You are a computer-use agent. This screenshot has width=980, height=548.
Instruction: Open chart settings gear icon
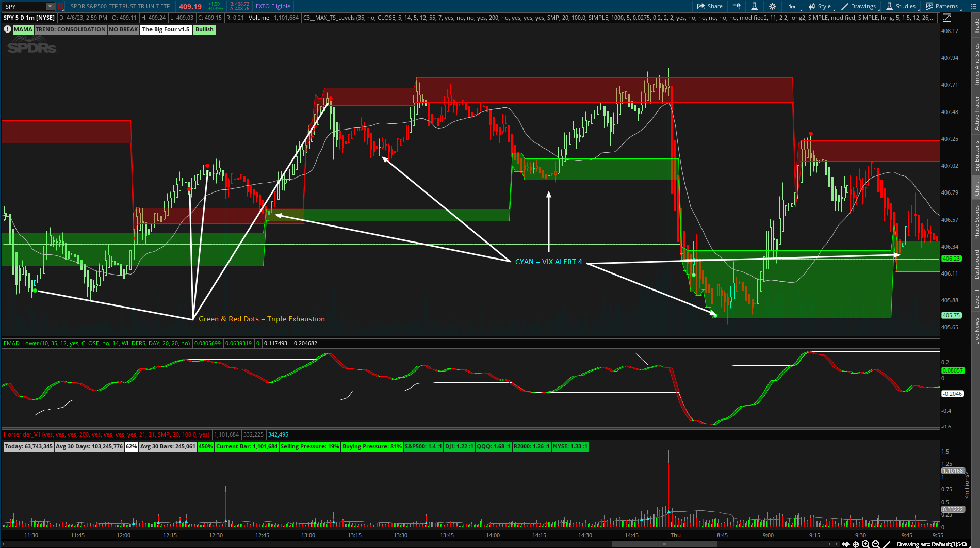click(x=772, y=6)
